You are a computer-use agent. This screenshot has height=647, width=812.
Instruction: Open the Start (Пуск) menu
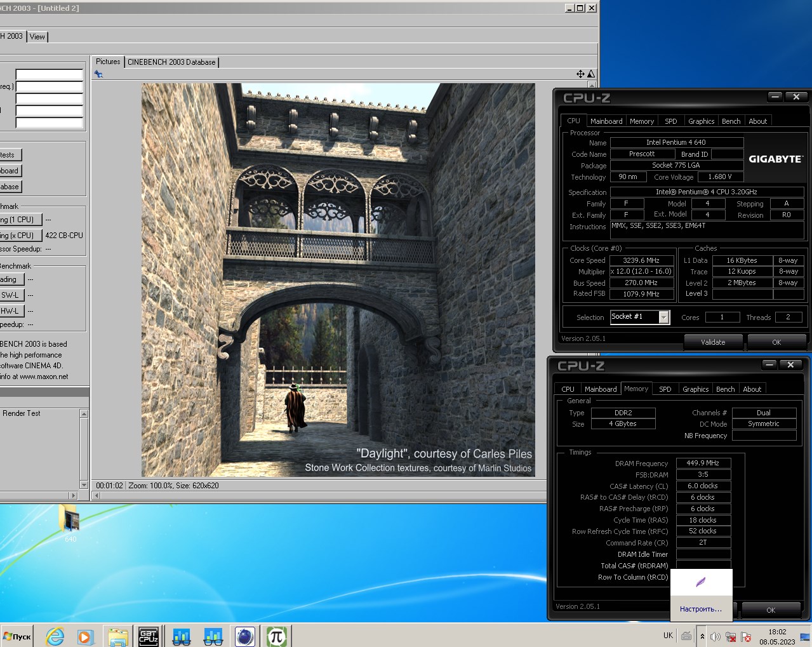[18, 636]
